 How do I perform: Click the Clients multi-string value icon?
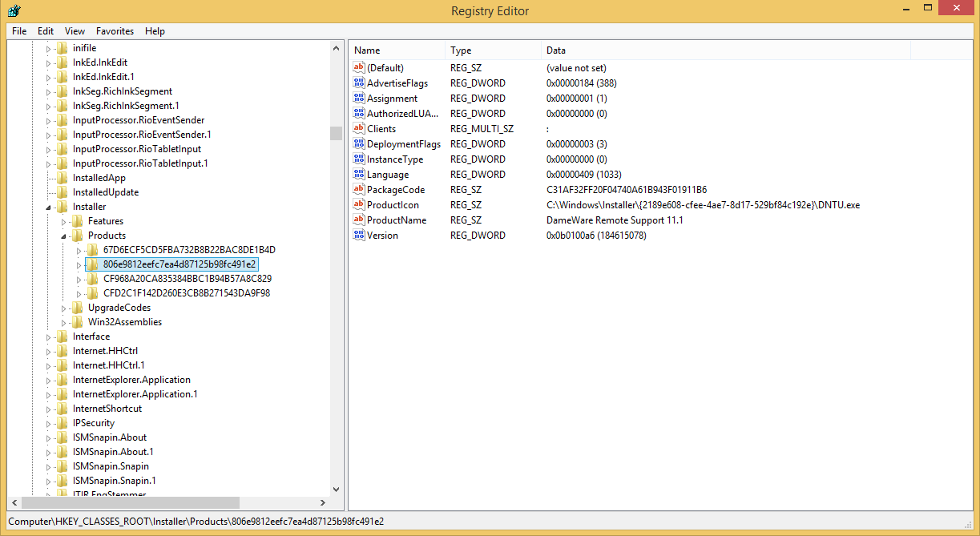tap(359, 129)
